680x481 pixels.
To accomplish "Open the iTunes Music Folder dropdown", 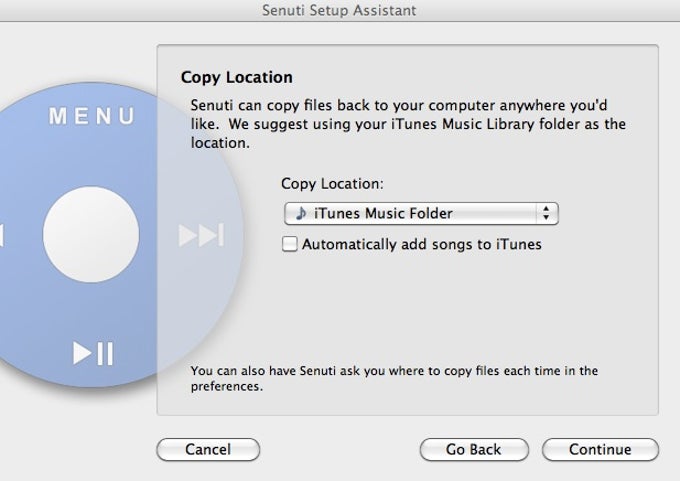I will (x=421, y=213).
